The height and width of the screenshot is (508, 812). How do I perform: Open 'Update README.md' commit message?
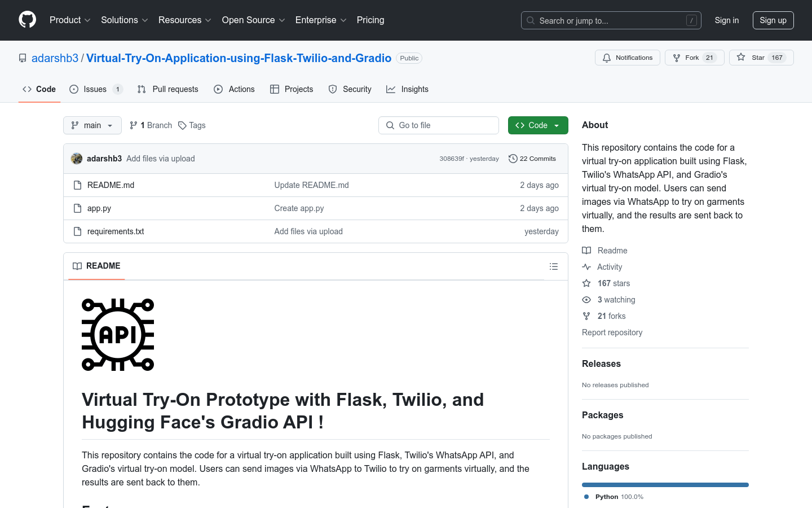click(311, 185)
